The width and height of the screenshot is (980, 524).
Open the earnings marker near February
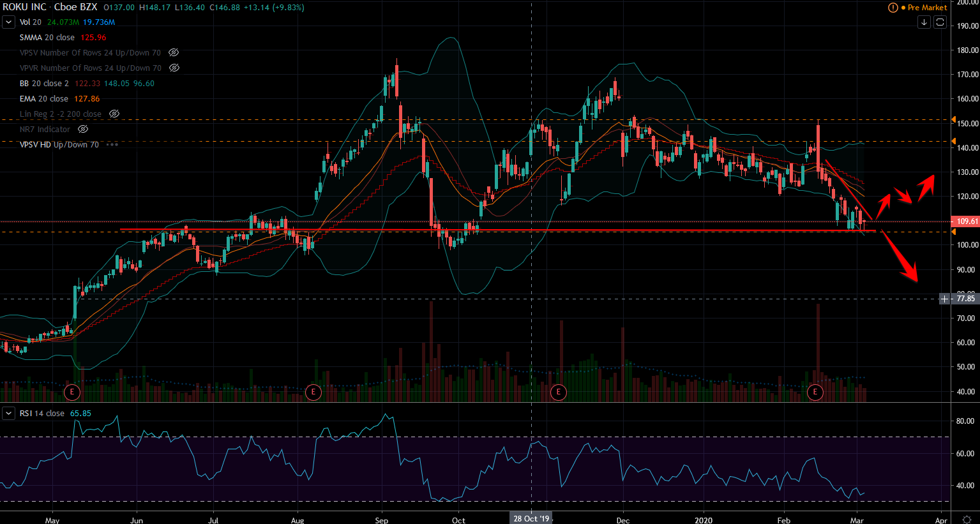point(815,391)
